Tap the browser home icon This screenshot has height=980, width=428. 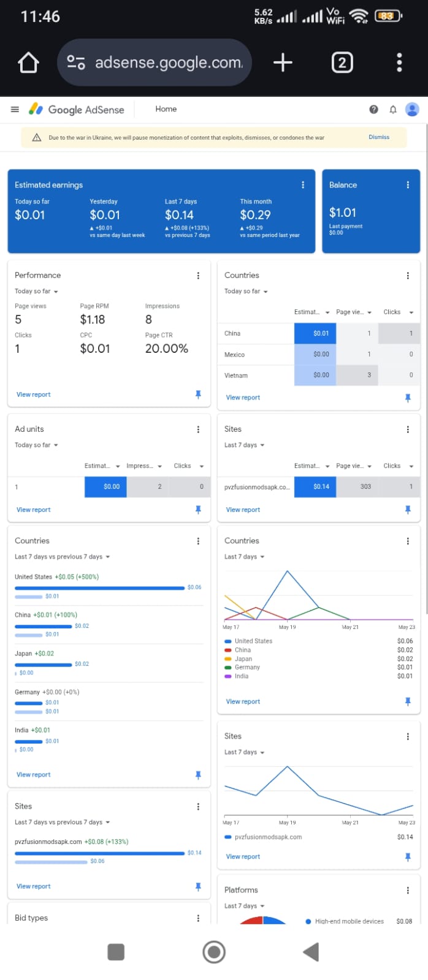[x=28, y=62]
